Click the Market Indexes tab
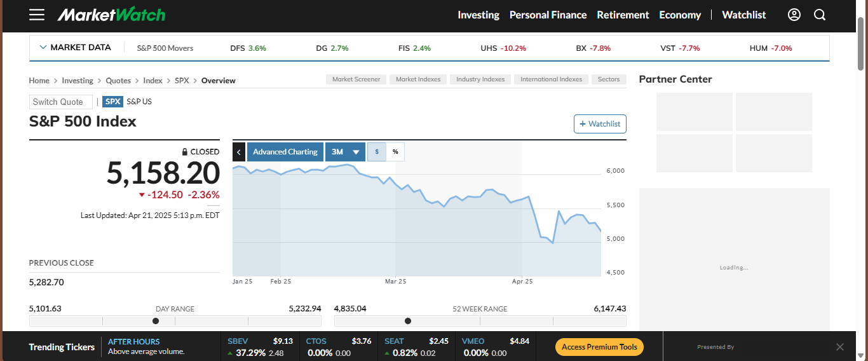Viewport: 868px width, 361px height. (418, 79)
